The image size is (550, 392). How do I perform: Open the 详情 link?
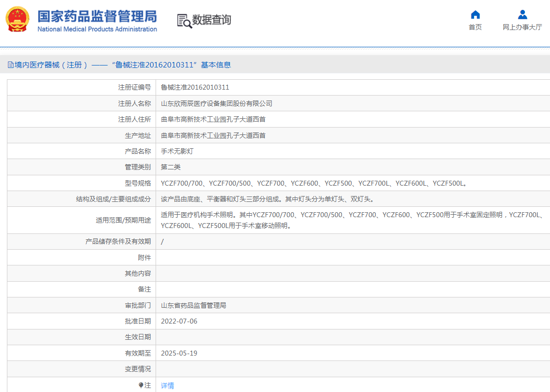tap(167, 386)
